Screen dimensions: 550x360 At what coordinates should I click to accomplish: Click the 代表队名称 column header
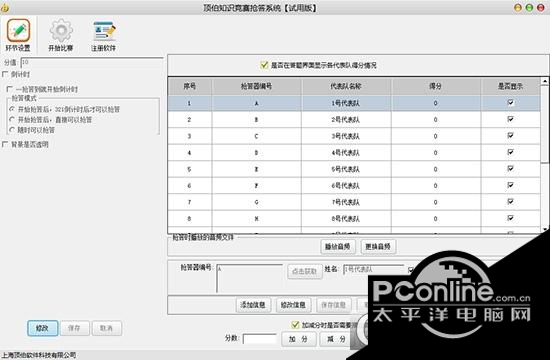(x=346, y=86)
